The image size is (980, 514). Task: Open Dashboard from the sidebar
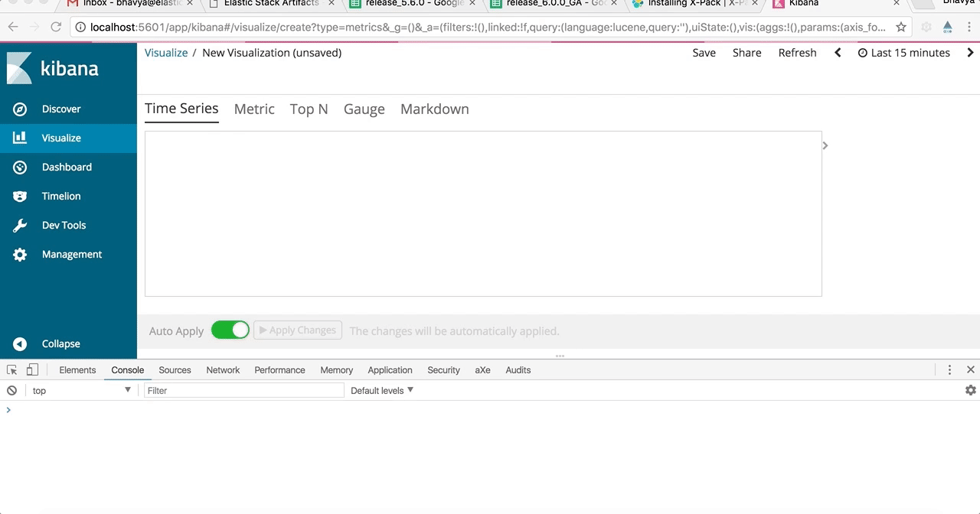(68, 168)
